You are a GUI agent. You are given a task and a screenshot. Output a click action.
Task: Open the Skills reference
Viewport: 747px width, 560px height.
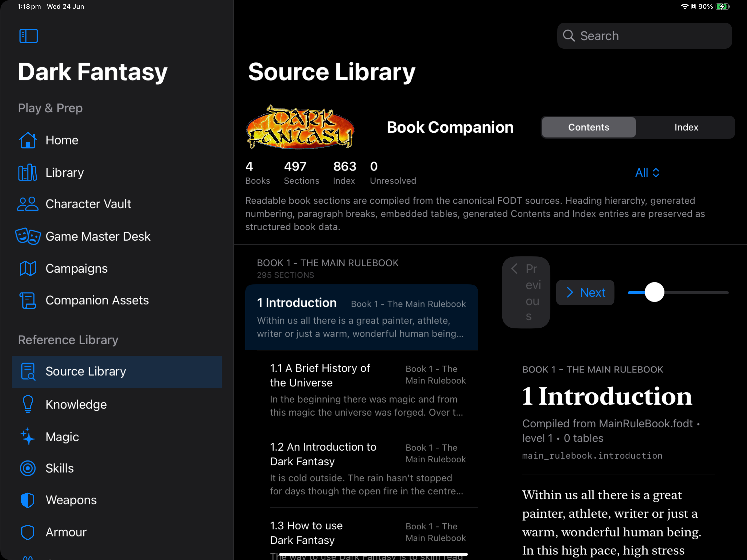(x=116, y=468)
